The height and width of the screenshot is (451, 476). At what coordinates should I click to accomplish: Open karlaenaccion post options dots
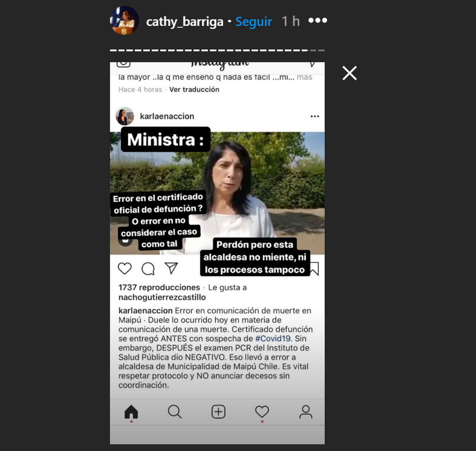pyautogui.click(x=315, y=116)
